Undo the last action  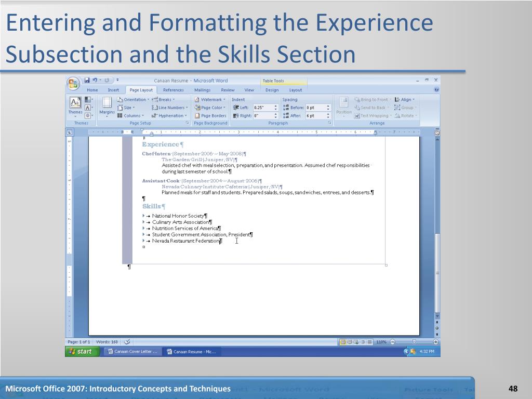(95, 80)
